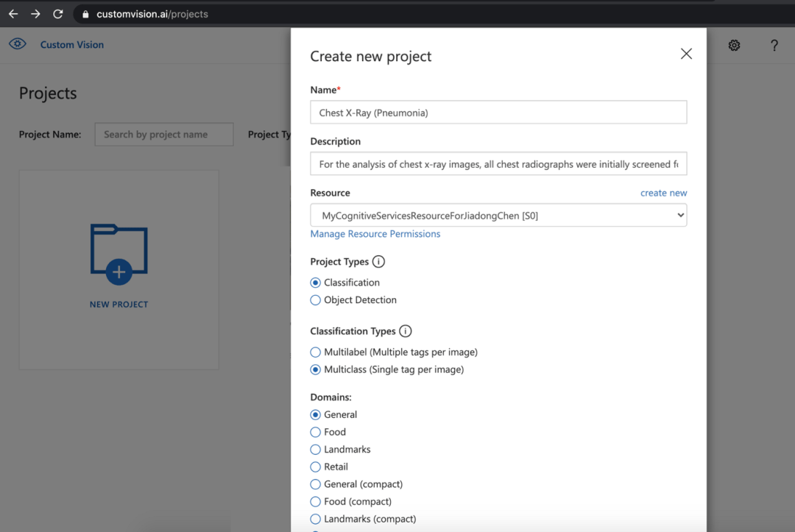Reload the page with browser refresh icon
This screenshot has height=532, width=795.
(x=58, y=14)
